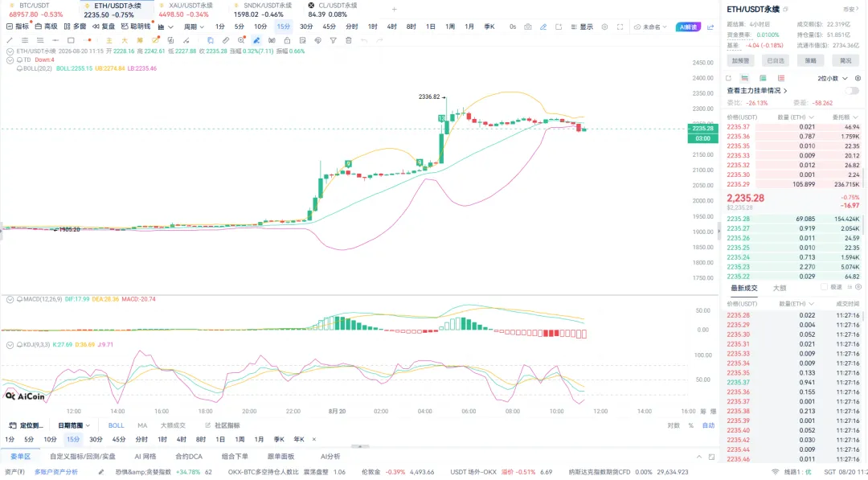The width and height of the screenshot is (868, 480).
Task: Expand the 未命名 layout dropdown
Action: 650,27
